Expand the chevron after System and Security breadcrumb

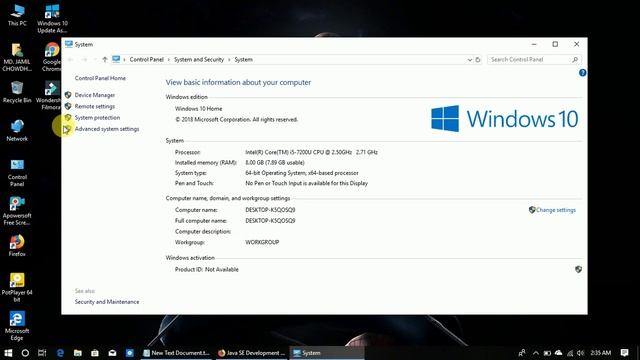point(229,60)
